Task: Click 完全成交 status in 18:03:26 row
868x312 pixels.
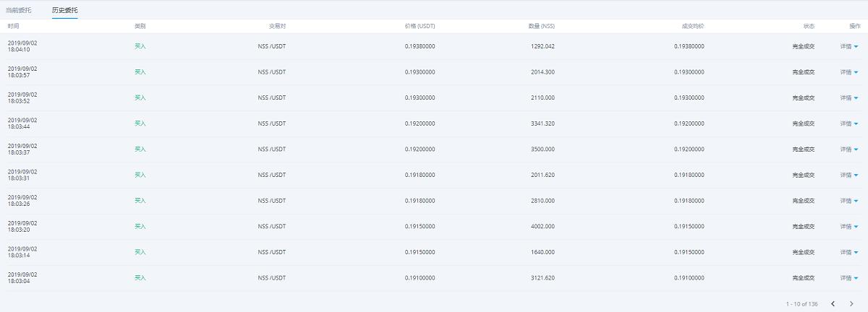Action: [x=804, y=201]
